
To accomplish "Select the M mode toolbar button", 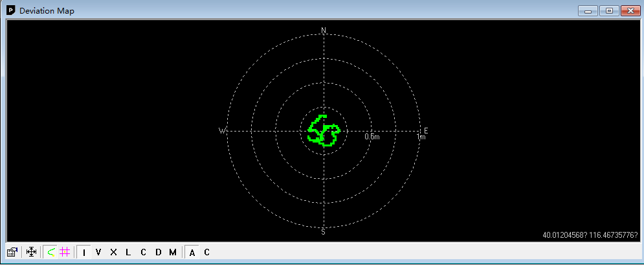I will coord(173,252).
